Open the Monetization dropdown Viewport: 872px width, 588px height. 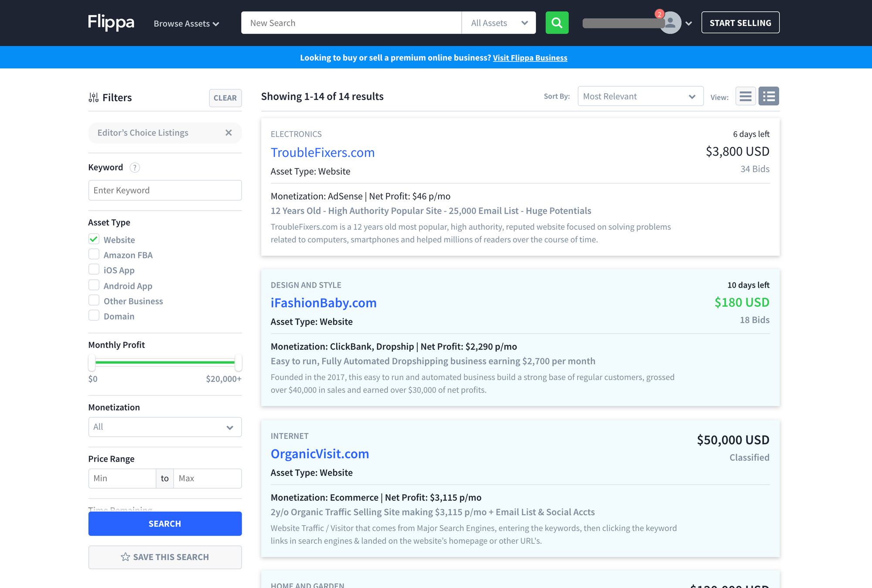165,427
